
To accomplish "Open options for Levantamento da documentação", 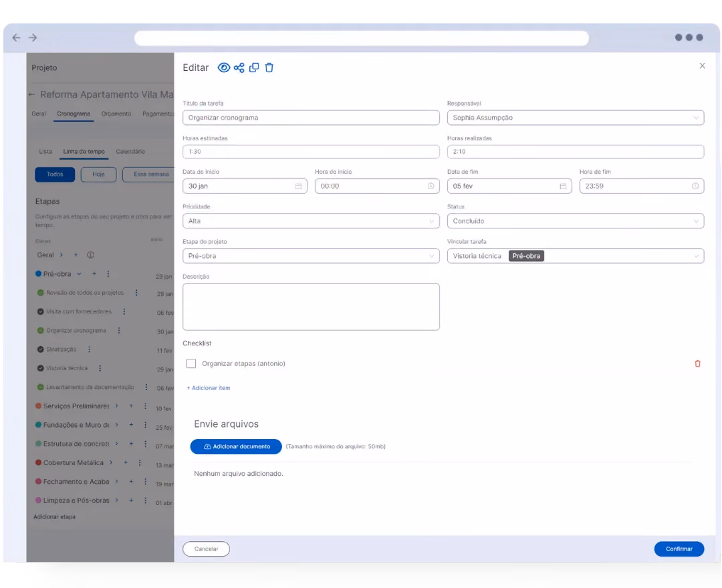I will pos(146,387).
